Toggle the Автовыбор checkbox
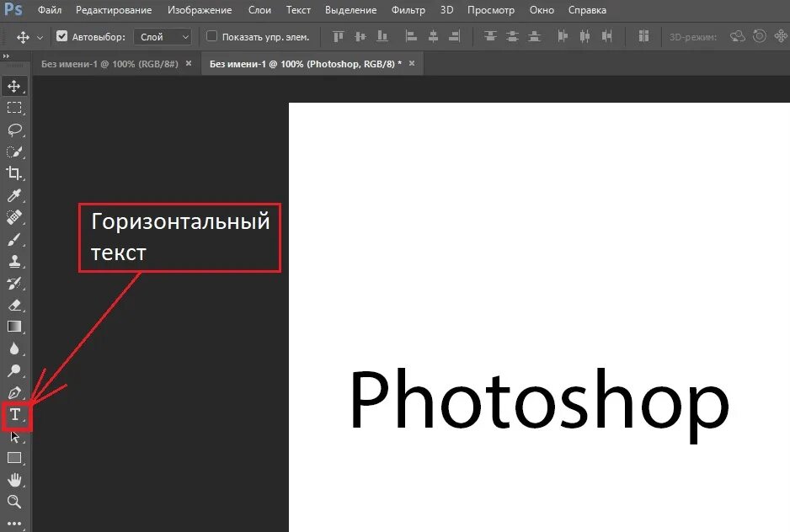The width and height of the screenshot is (790, 532). pos(62,36)
